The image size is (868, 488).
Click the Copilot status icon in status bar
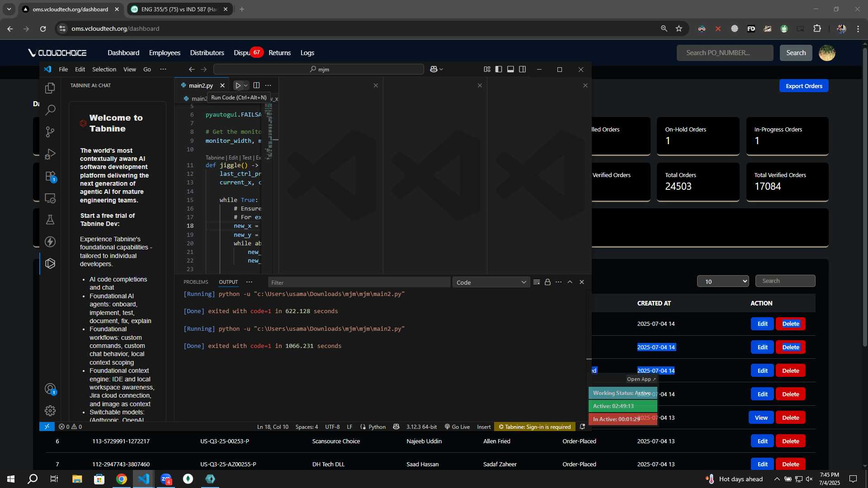[396, 427]
